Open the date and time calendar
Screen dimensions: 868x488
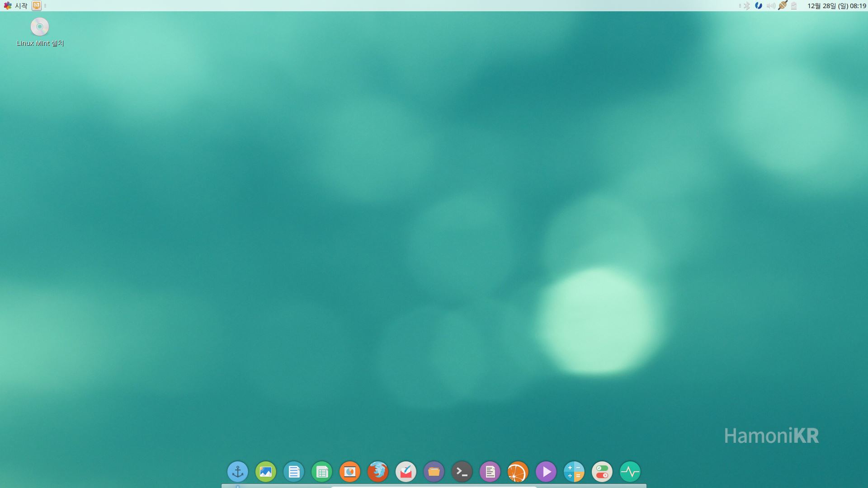point(836,6)
